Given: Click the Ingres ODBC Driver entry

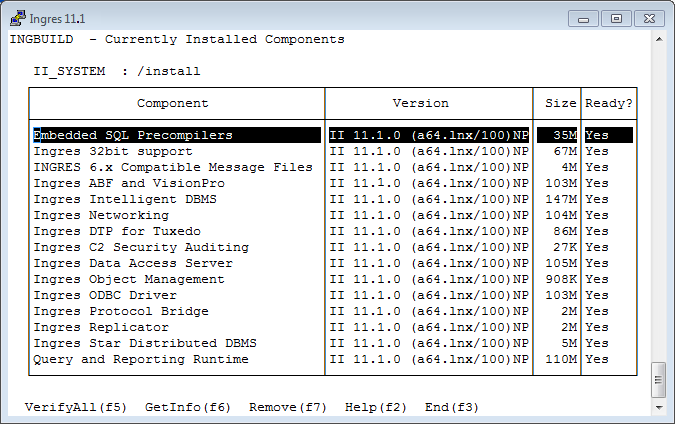Looking at the screenshot, I should pyautogui.click(x=105, y=295).
